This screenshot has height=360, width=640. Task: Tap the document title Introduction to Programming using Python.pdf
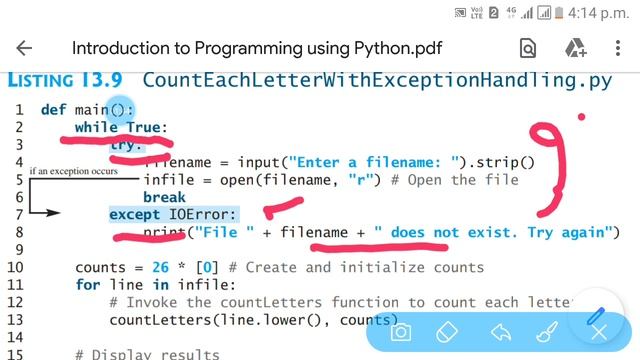pyautogui.click(x=257, y=48)
